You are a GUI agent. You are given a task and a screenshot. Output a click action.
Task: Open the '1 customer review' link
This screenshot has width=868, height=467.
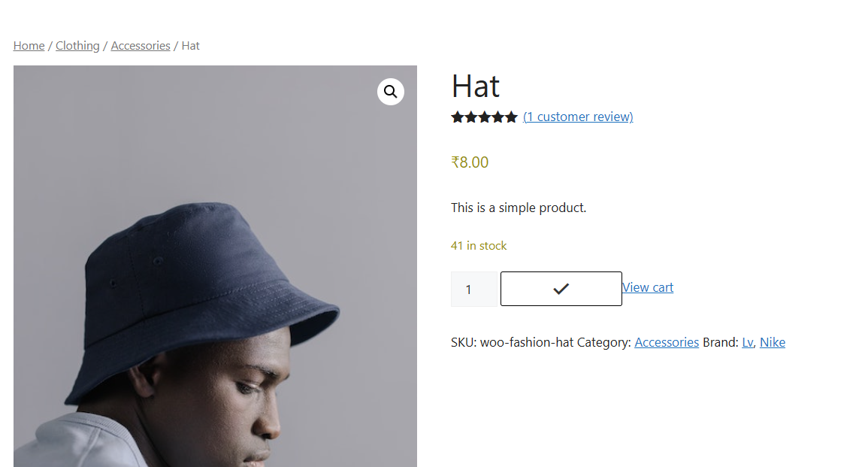coord(578,117)
